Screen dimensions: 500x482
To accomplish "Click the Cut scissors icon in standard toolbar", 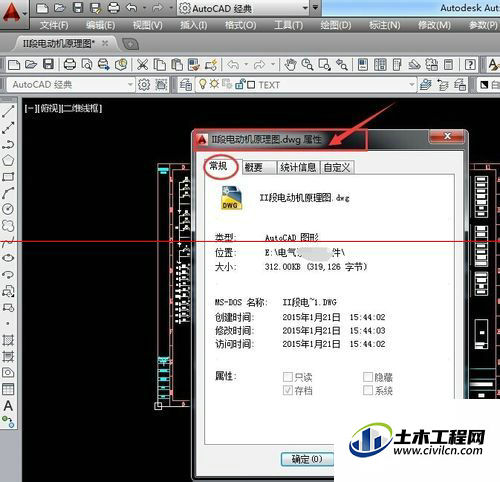I will pos(142,64).
